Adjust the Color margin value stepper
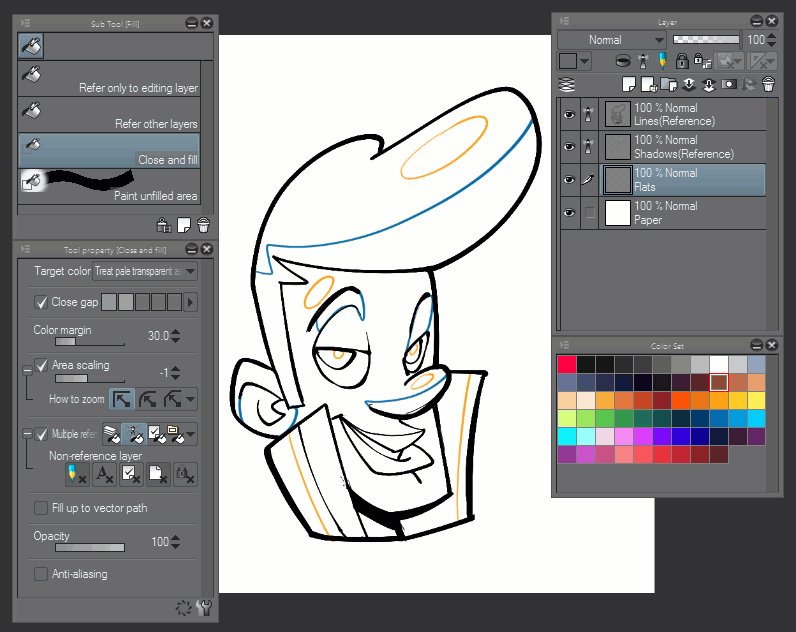Viewport: 796px width, 632px height. point(175,336)
